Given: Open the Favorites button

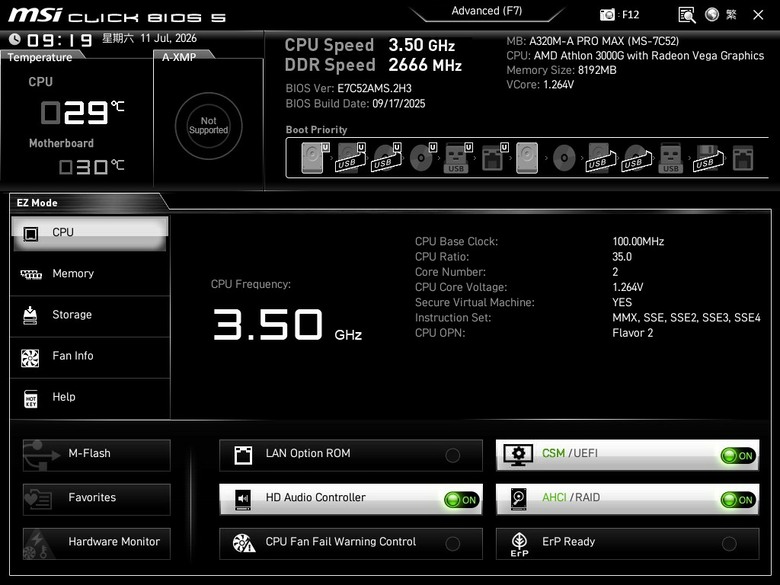Looking at the screenshot, I should 97,499.
